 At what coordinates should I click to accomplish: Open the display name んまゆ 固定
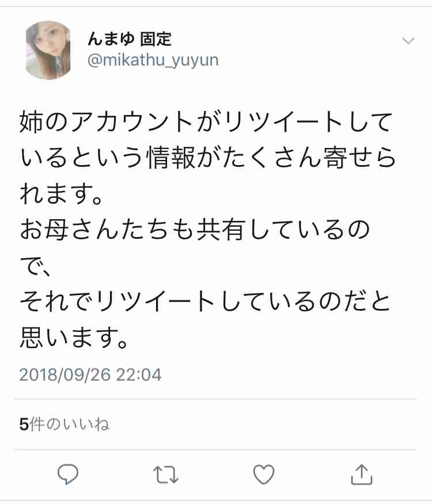pyautogui.click(x=130, y=39)
